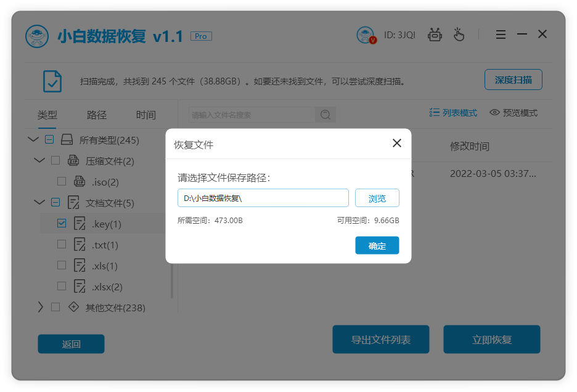Click the clicking-hand icon in the title bar
The height and width of the screenshot is (392, 577).
pos(459,35)
